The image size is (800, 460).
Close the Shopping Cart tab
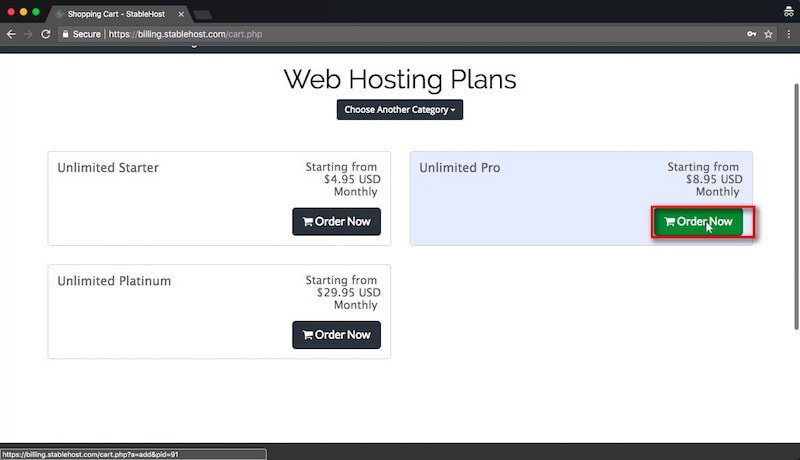pos(181,14)
